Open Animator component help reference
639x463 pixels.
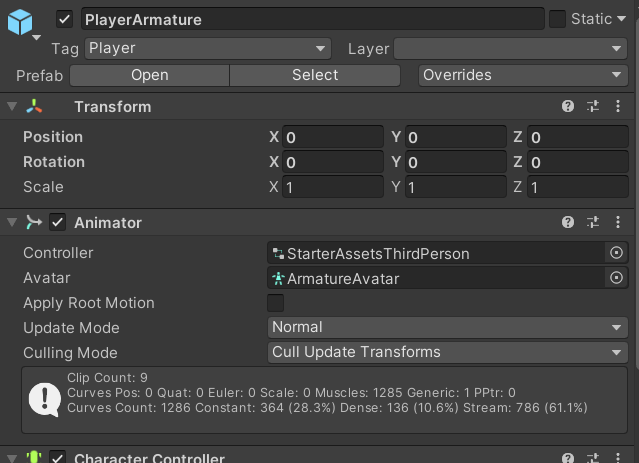point(568,222)
